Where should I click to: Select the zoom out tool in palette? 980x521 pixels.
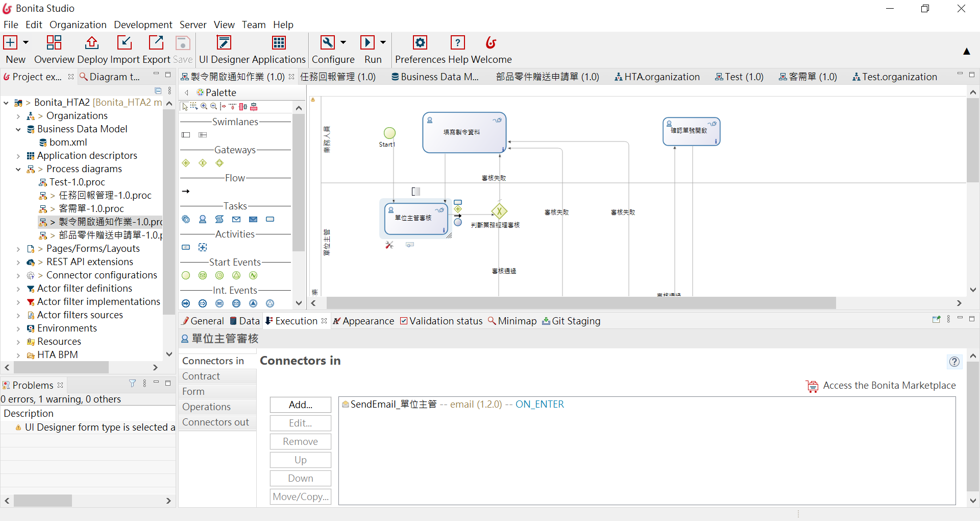tap(213, 106)
